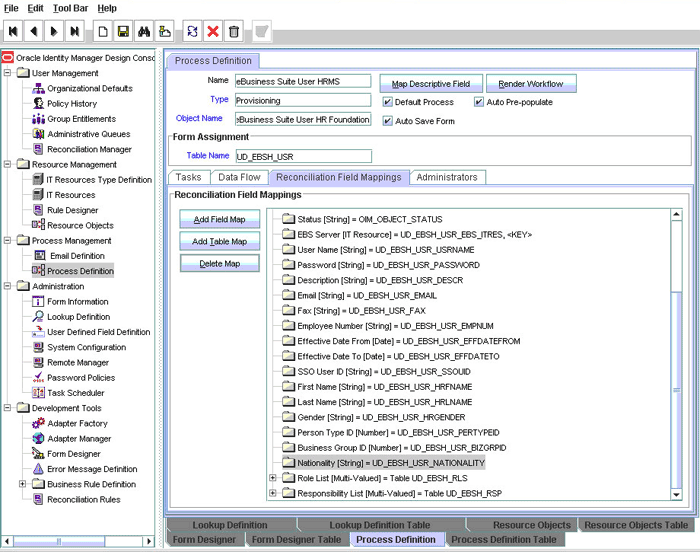Collapse Resource Management tree node
700x552 pixels.
(8, 164)
